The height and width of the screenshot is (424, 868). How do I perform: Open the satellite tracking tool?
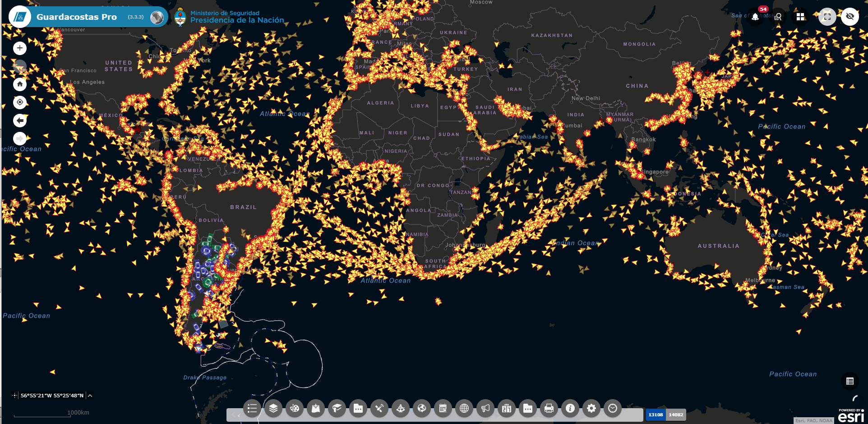(x=379, y=408)
